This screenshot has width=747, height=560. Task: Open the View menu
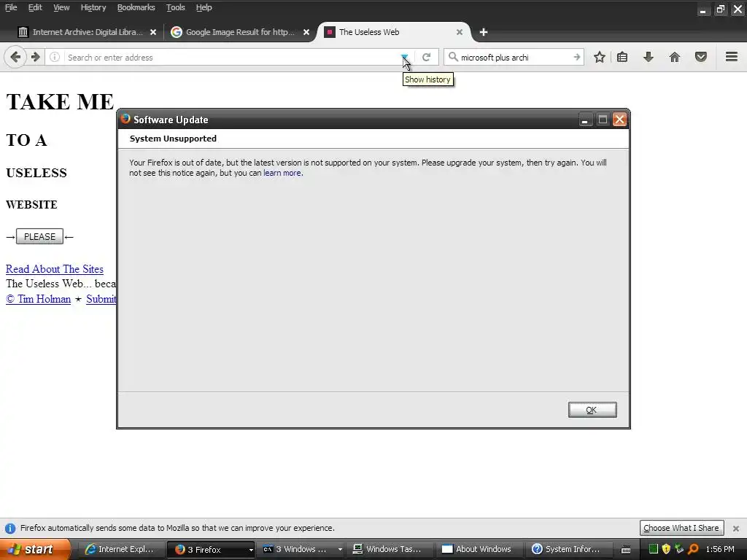61,7
